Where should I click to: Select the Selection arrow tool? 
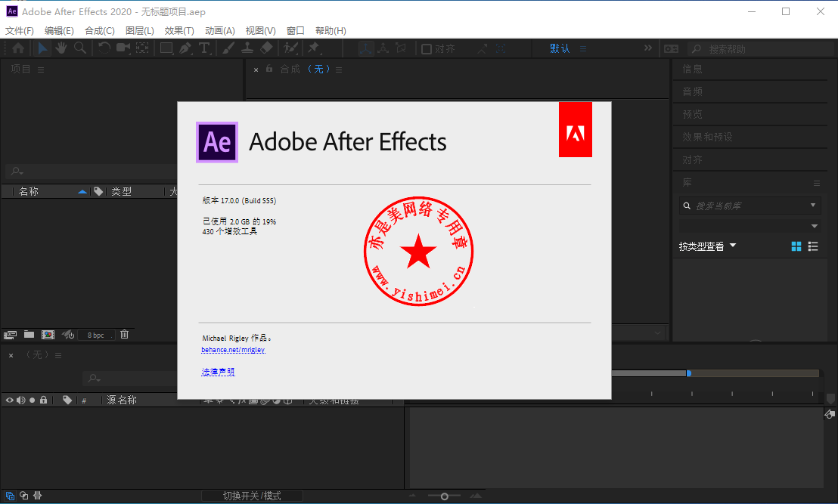click(42, 48)
